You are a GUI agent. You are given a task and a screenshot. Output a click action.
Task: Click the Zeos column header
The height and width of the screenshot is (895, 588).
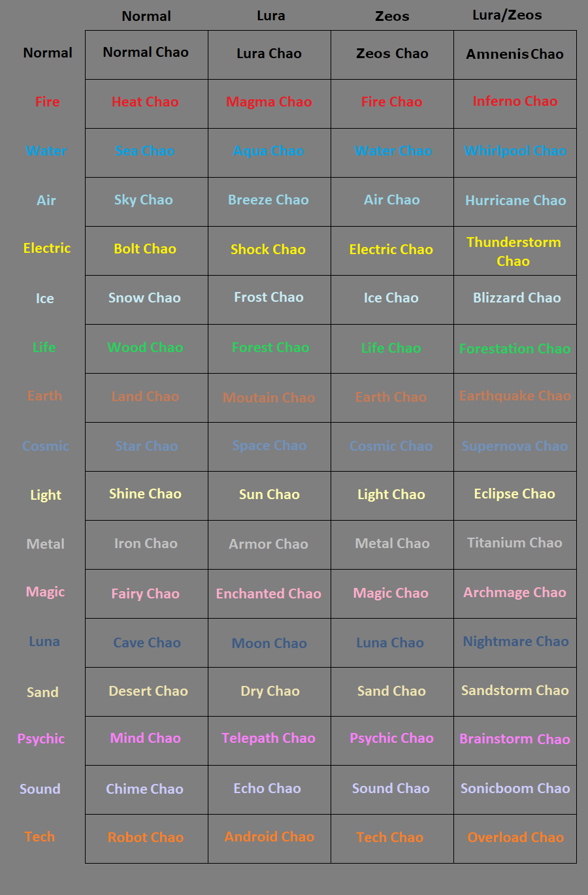[x=392, y=16]
